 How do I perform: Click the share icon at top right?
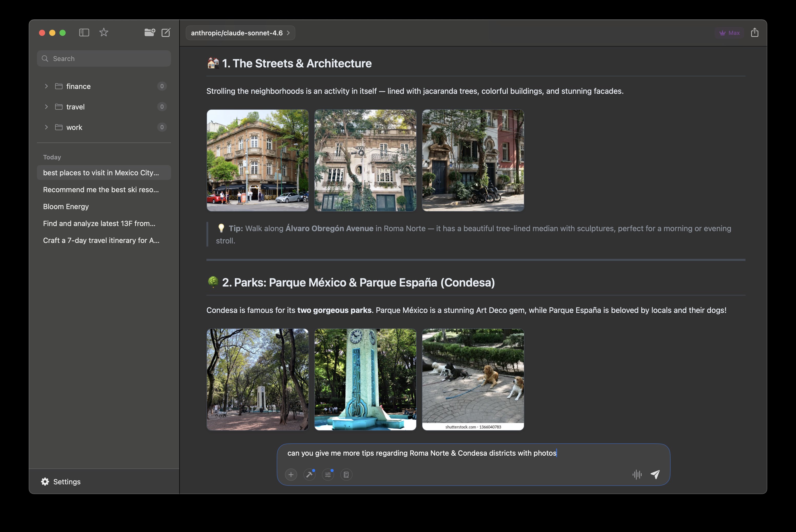(x=755, y=32)
